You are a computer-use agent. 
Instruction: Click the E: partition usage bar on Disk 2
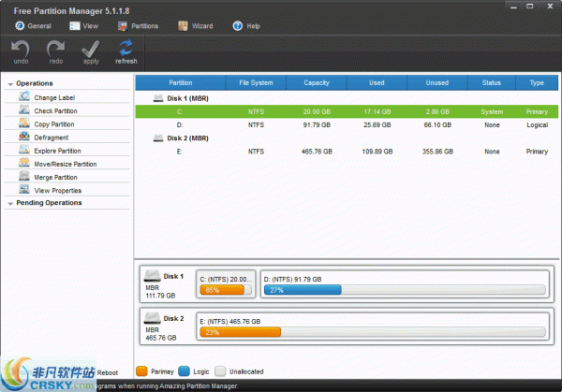tap(374, 331)
